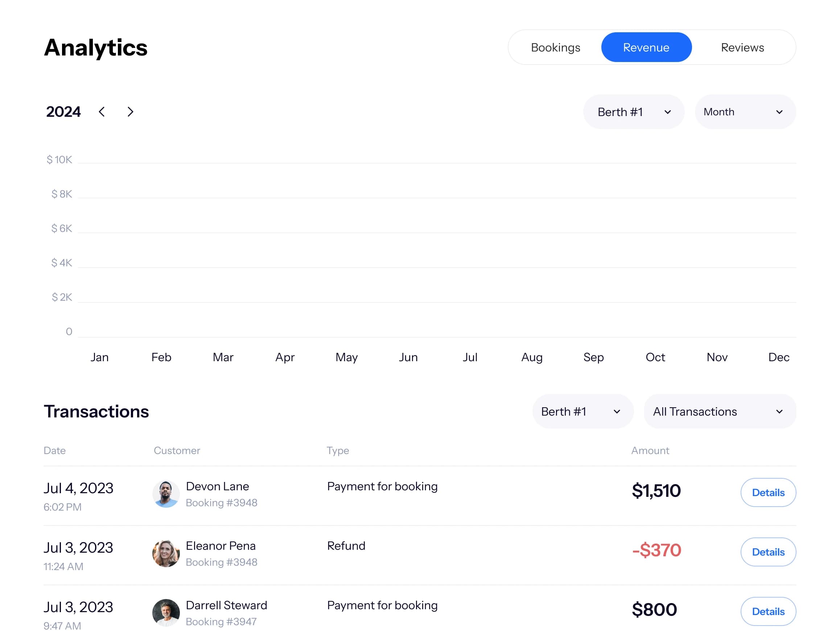Click the Amount column header
The width and height of the screenshot is (840, 631).
pos(650,451)
